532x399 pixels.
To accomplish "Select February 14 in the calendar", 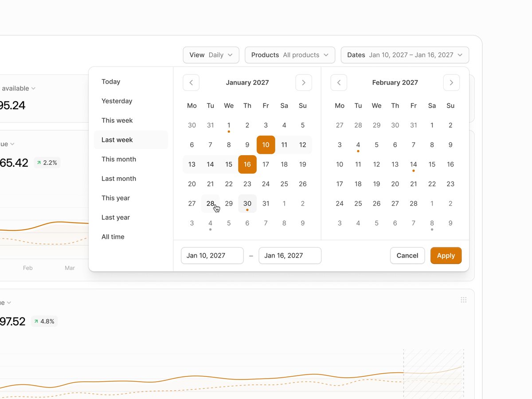I will coord(414,164).
